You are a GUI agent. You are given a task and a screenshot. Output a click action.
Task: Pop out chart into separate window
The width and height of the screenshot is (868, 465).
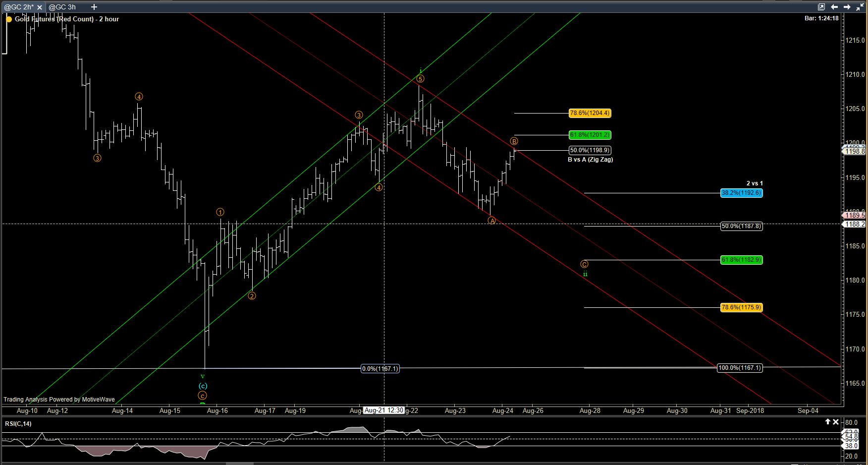(821, 7)
